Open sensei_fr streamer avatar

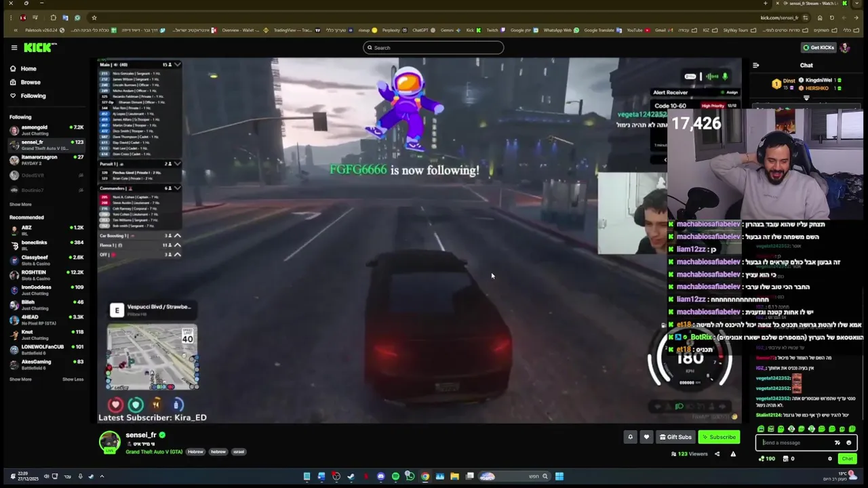coord(109,443)
